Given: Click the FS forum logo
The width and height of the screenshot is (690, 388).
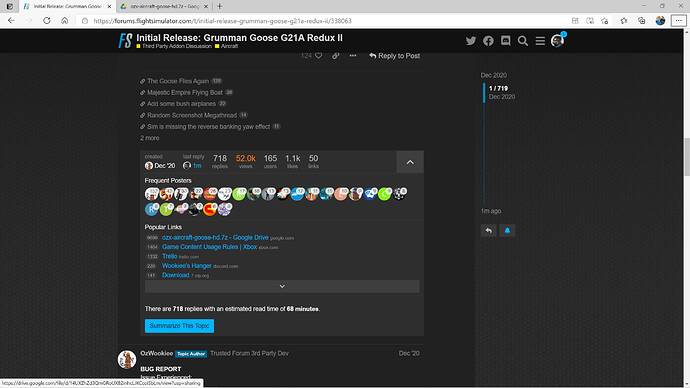Looking at the screenshot, I should tap(125, 41).
